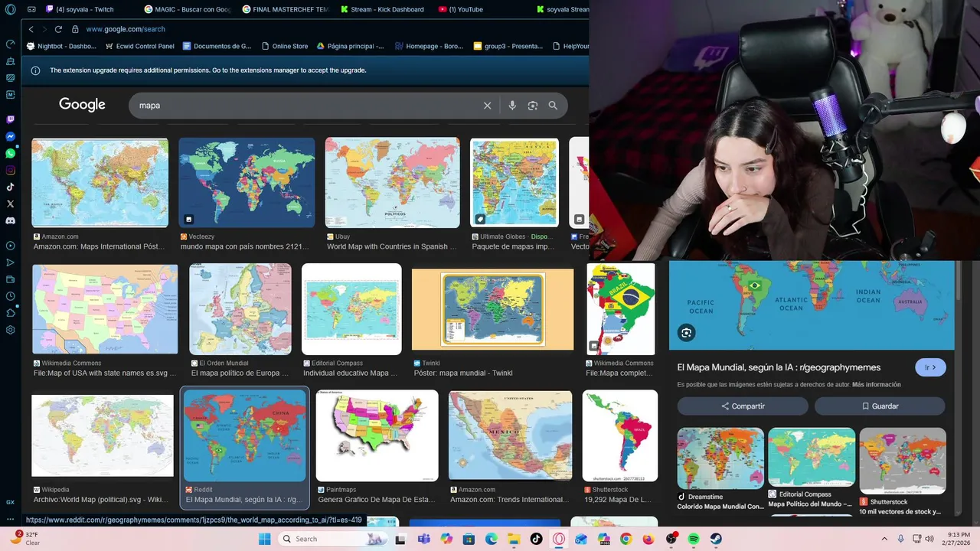Open the History clock icon in sidebar
The width and height of the screenshot is (980, 551).
tap(11, 296)
